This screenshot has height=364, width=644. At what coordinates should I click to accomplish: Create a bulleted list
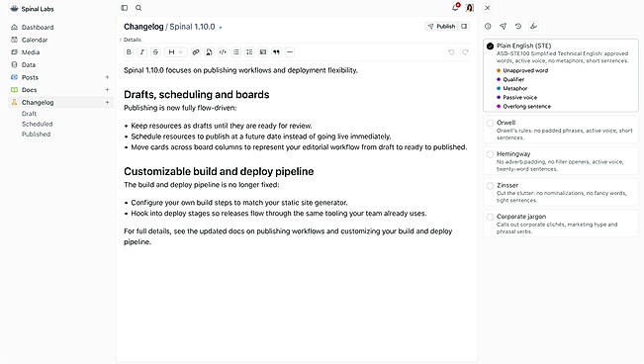coord(236,52)
